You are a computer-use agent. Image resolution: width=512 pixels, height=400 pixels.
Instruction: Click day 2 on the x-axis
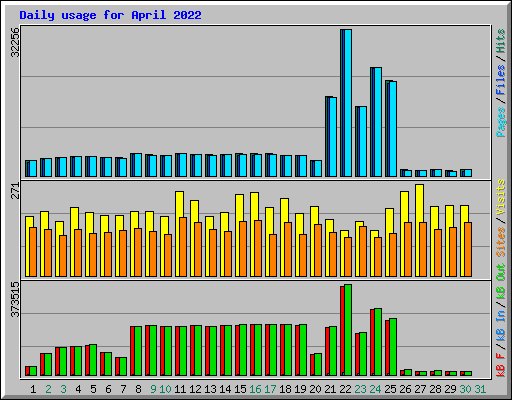pos(48,389)
